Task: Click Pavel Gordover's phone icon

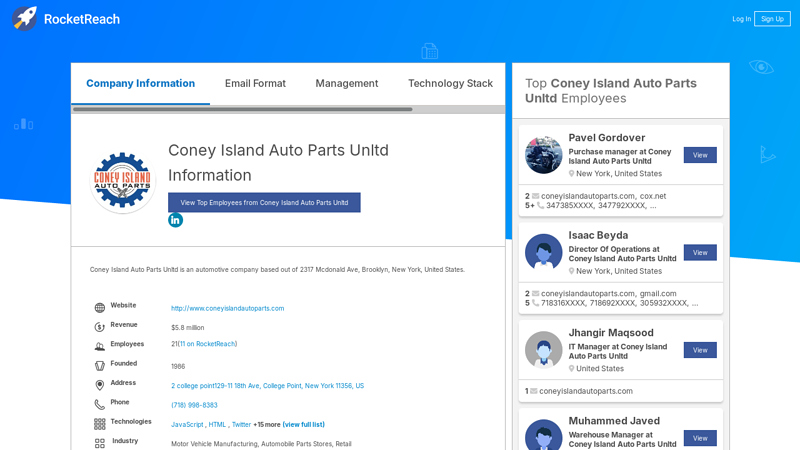Action: 540,206
